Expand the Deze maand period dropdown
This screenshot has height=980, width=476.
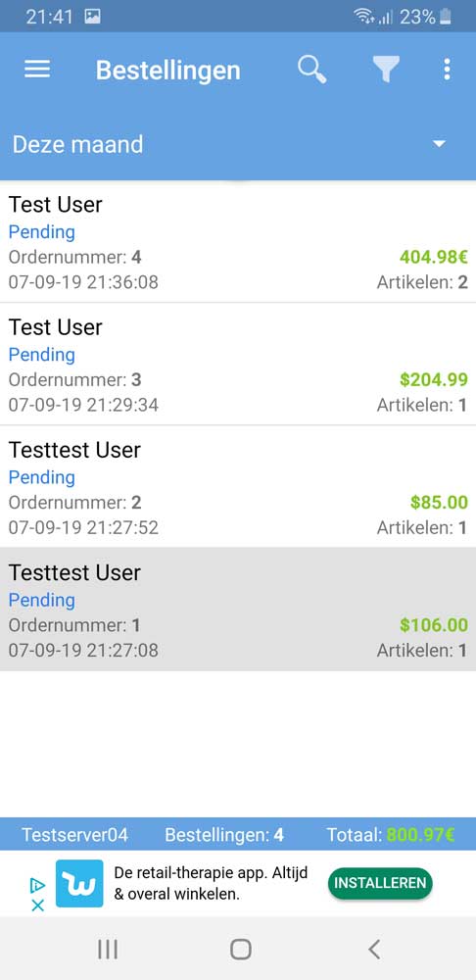pyautogui.click(x=238, y=144)
